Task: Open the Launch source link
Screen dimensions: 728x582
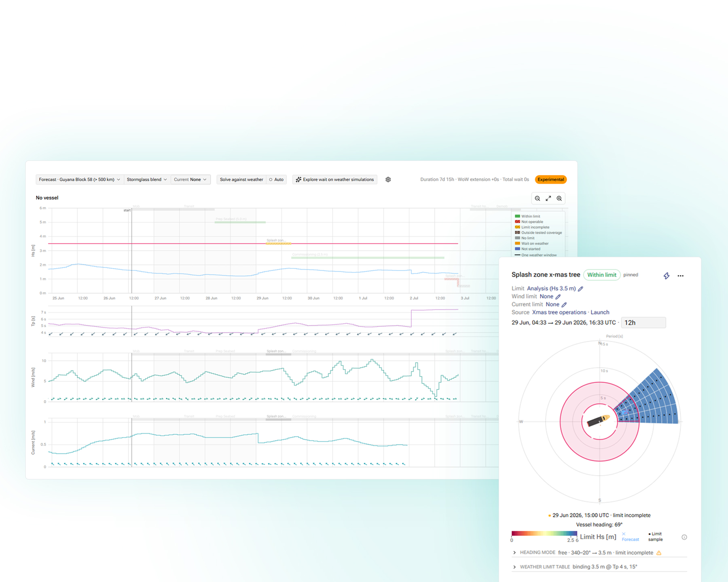Action: (600, 312)
